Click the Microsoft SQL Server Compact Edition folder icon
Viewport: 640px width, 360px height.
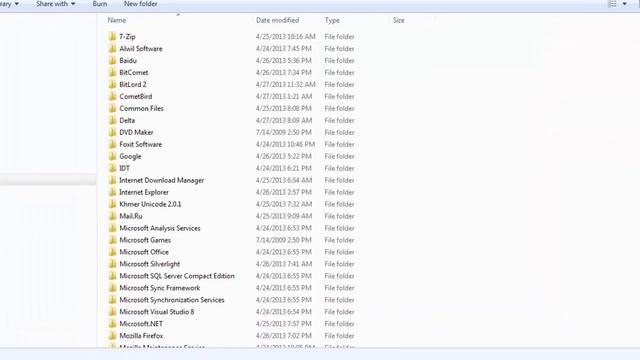tap(112, 276)
